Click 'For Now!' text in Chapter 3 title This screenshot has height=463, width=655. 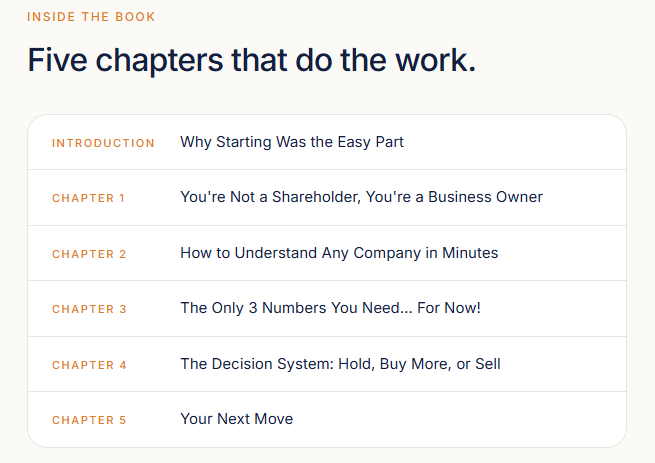pos(449,308)
